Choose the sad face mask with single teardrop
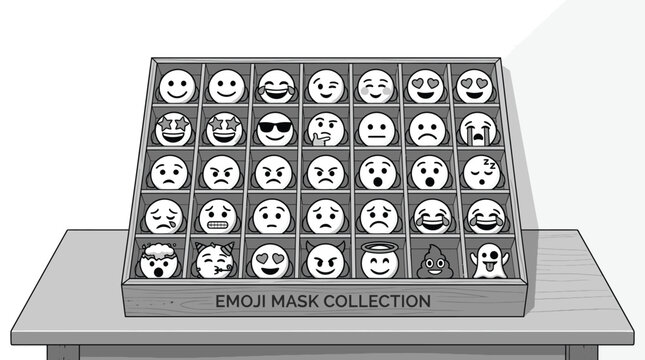This screenshot has width=645, height=360. (164, 216)
